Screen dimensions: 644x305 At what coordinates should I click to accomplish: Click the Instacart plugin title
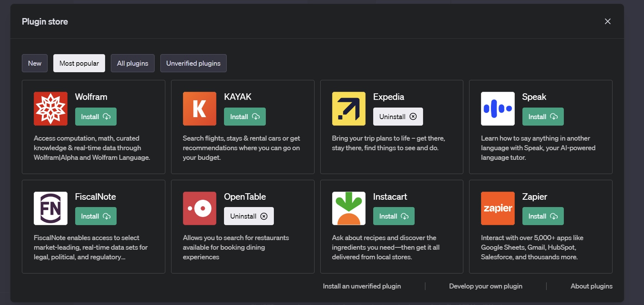390,197
